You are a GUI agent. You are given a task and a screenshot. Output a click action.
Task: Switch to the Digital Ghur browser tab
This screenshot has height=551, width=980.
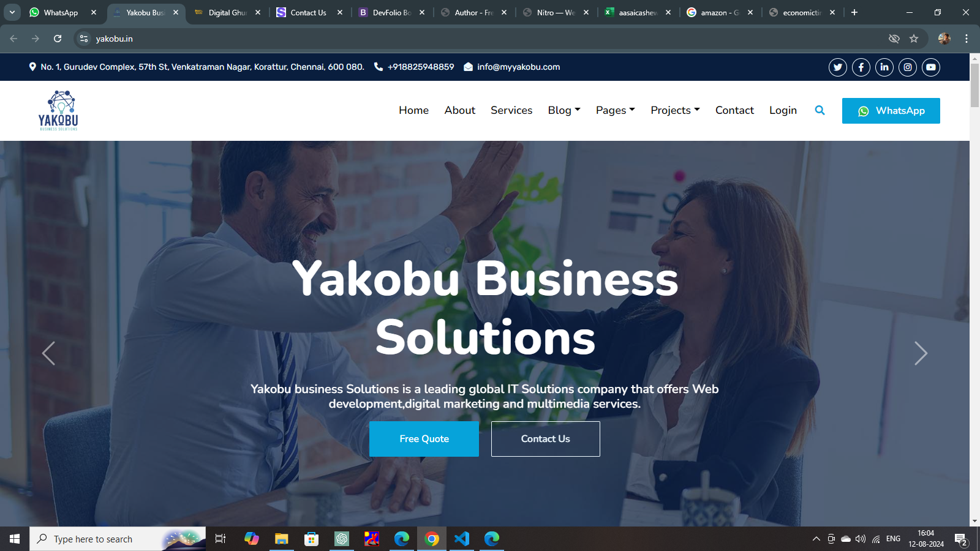point(227,12)
